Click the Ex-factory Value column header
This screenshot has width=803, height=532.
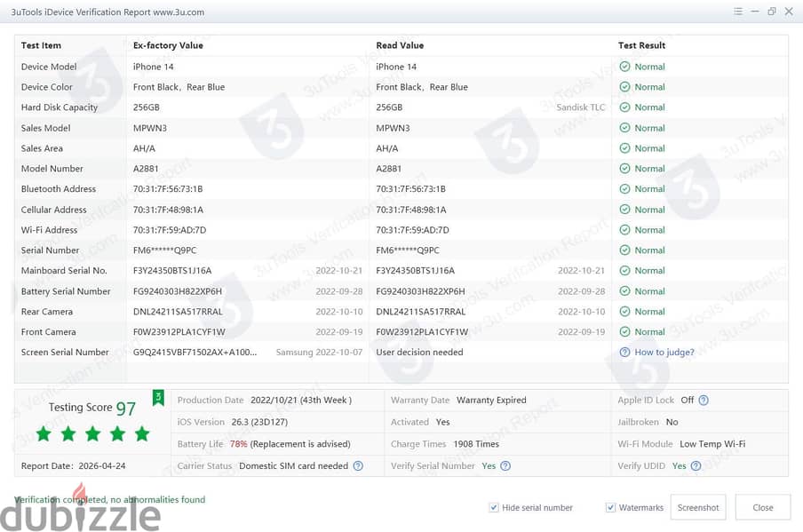pyautogui.click(x=168, y=45)
